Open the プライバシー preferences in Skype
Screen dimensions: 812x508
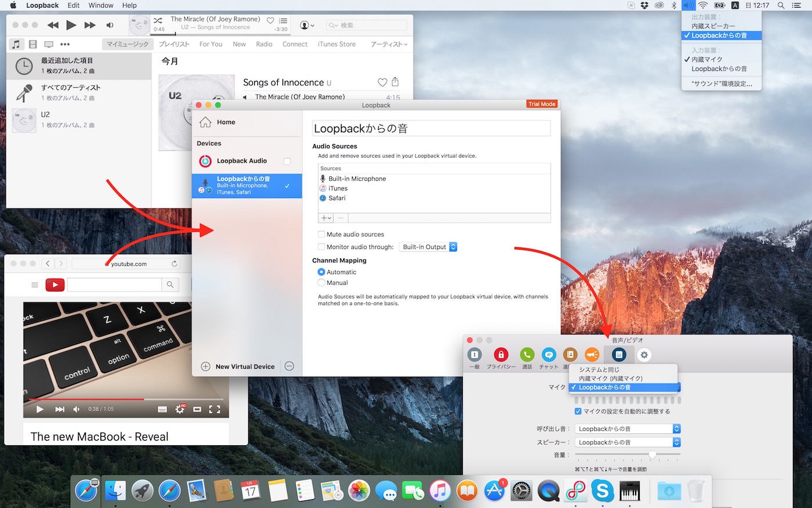tap(501, 358)
